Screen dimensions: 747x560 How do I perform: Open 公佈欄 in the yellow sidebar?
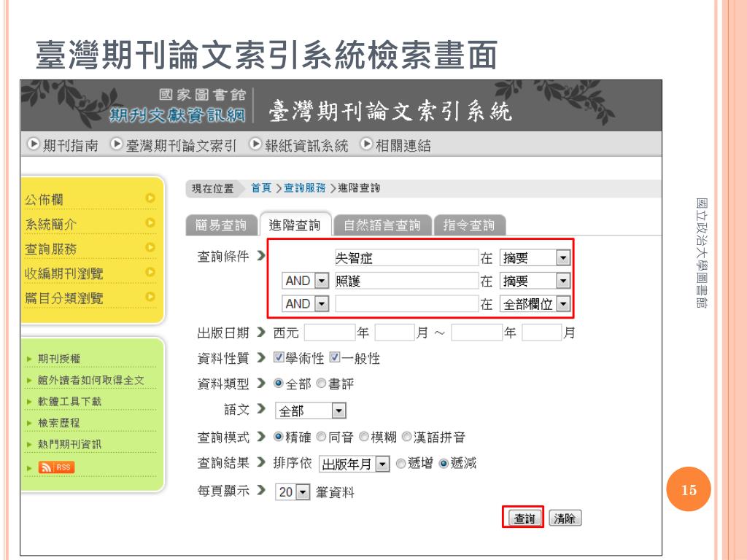tap(44, 199)
